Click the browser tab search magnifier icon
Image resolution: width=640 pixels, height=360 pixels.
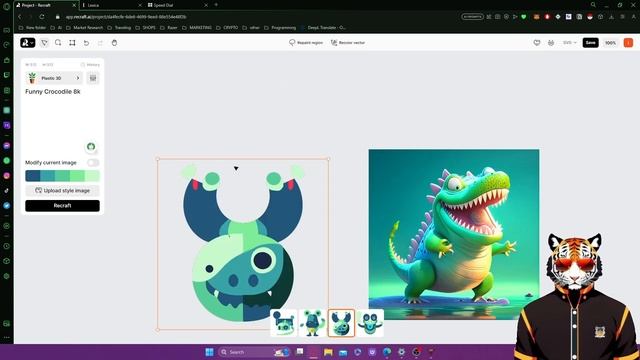[593, 5]
